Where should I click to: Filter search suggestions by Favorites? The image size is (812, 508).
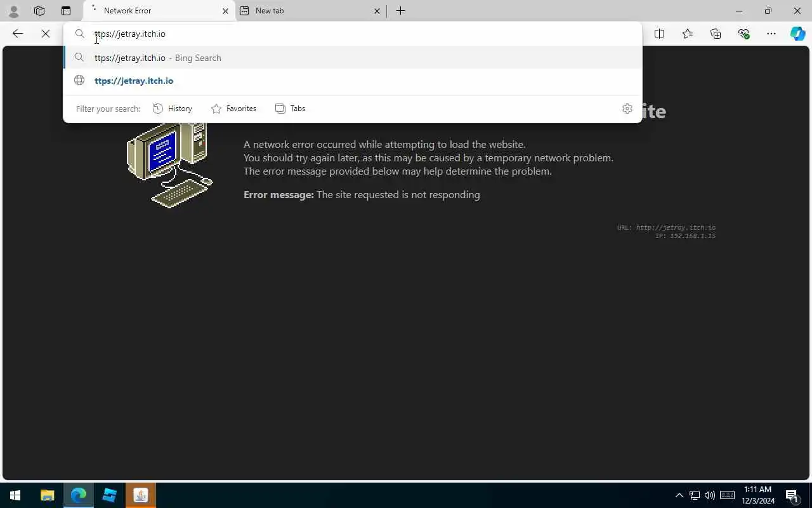pyautogui.click(x=233, y=109)
